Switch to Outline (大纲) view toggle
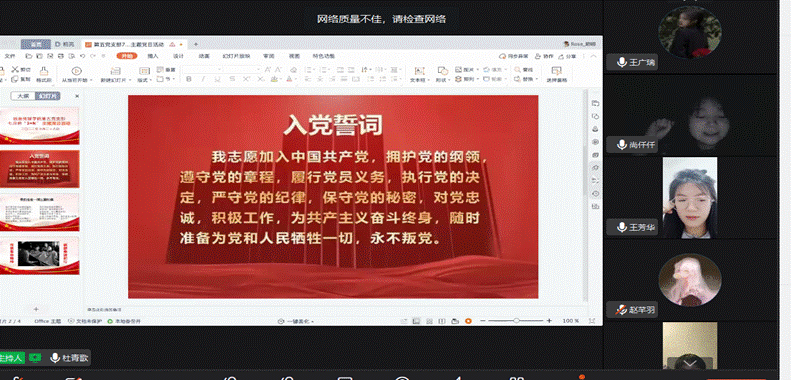Screen dimensions: 791x380 pos(23,96)
